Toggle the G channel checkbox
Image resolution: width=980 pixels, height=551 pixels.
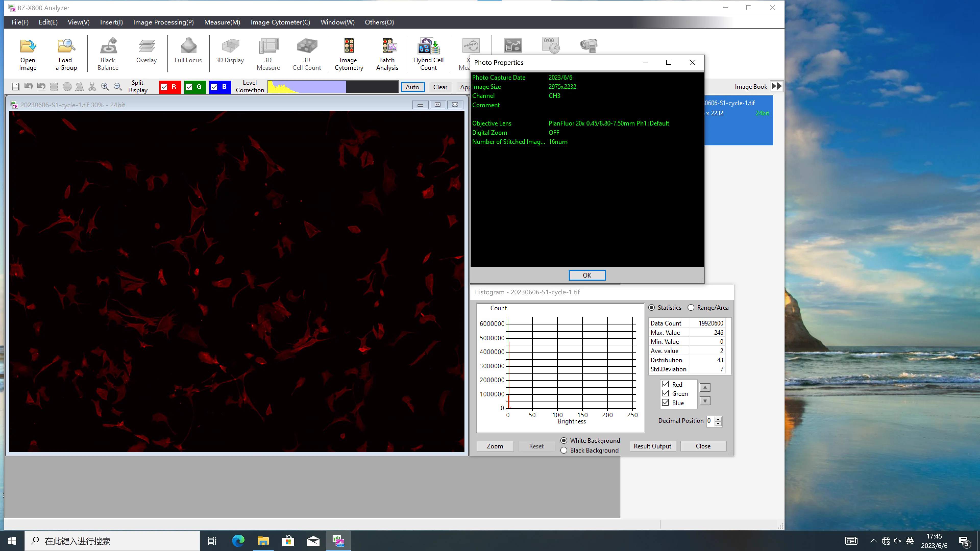click(189, 87)
